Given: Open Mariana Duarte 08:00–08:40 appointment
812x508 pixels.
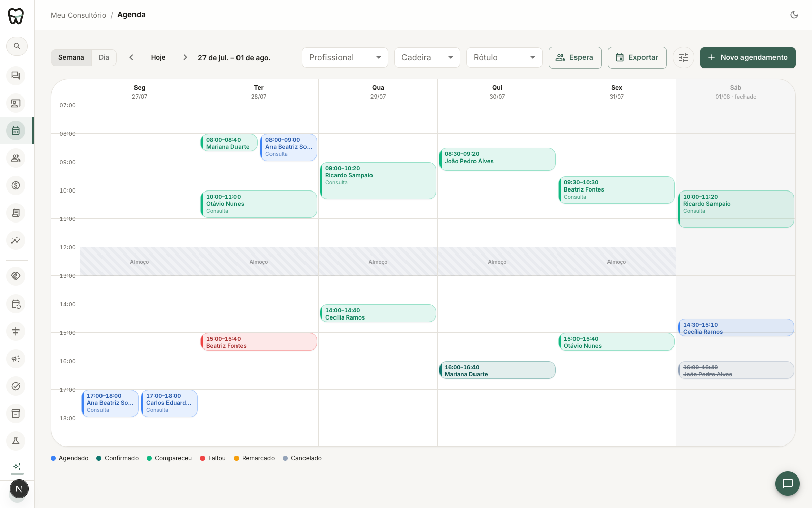Looking at the screenshot, I should coord(229,143).
